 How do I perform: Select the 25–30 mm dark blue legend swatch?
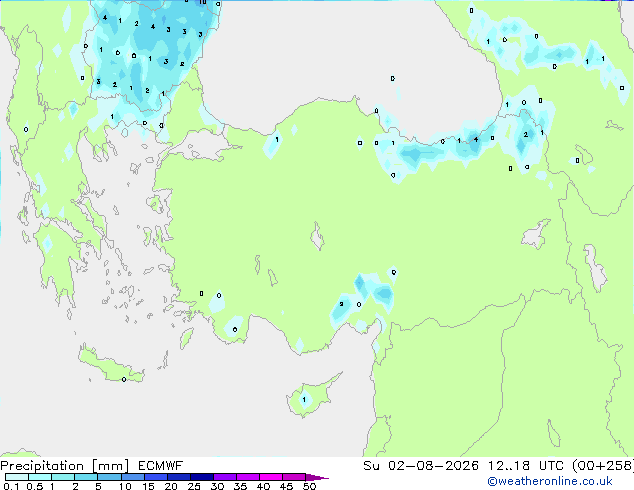click(201, 477)
